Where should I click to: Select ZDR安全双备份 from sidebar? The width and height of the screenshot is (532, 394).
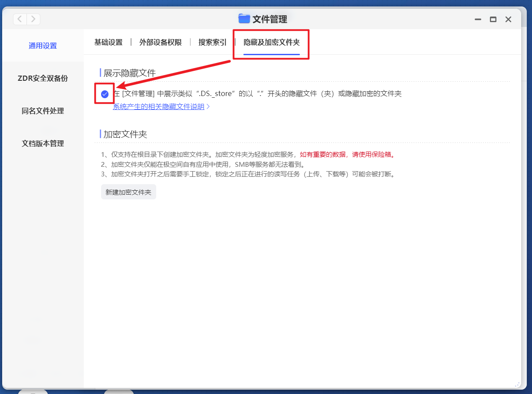pos(42,78)
